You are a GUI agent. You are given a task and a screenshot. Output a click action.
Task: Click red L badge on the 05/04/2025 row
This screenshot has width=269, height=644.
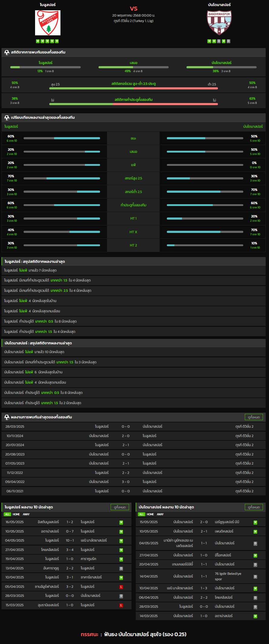point(121,587)
